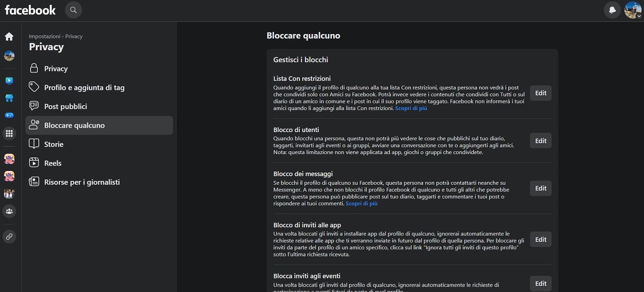The width and height of the screenshot is (644, 292).
Task: Open the Video (Watch) icon
Action: pyautogui.click(x=9, y=80)
